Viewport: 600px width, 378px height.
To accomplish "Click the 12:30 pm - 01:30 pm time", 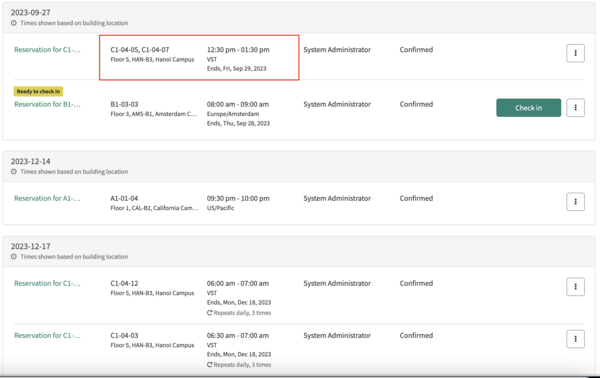I will (x=238, y=50).
